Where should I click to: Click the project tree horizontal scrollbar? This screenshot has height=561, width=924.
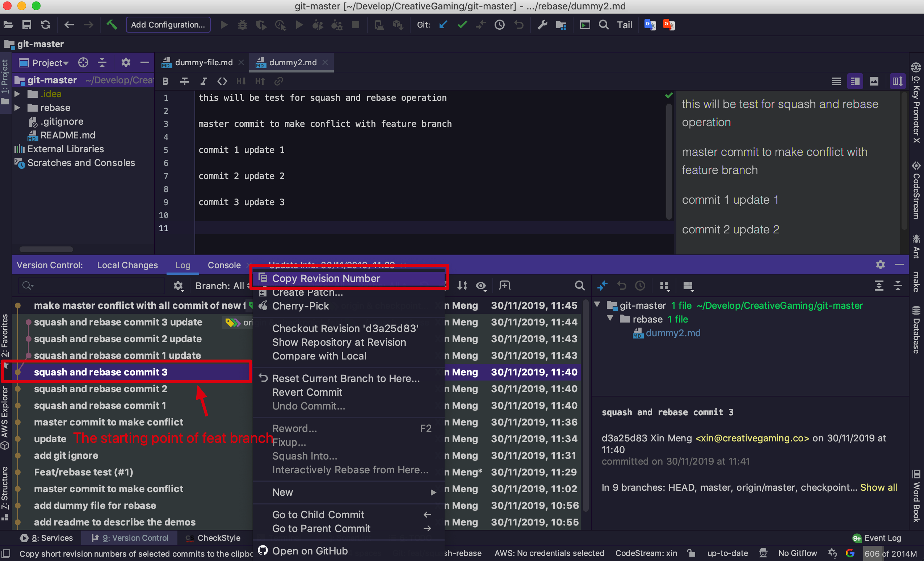pyautogui.click(x=46, y=249)
